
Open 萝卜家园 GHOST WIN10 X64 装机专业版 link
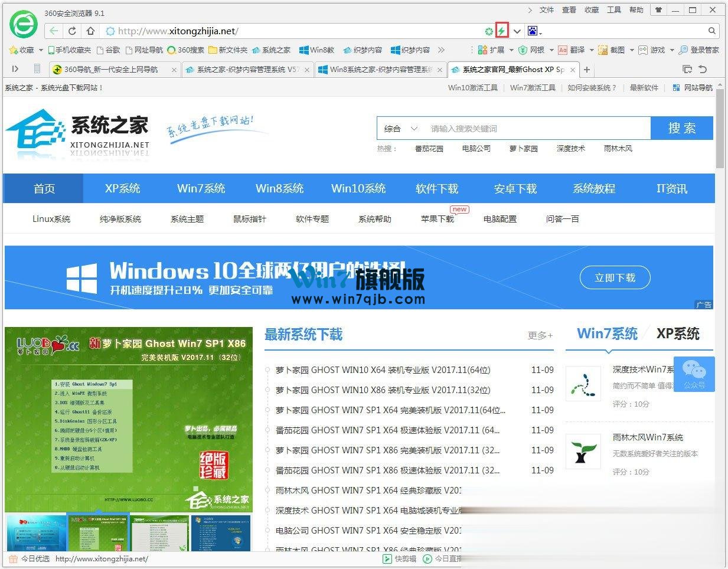click(383, 370)
